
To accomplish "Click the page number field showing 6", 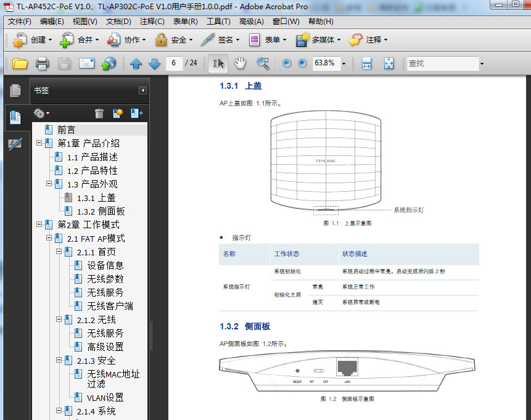I will pos(174,63).
